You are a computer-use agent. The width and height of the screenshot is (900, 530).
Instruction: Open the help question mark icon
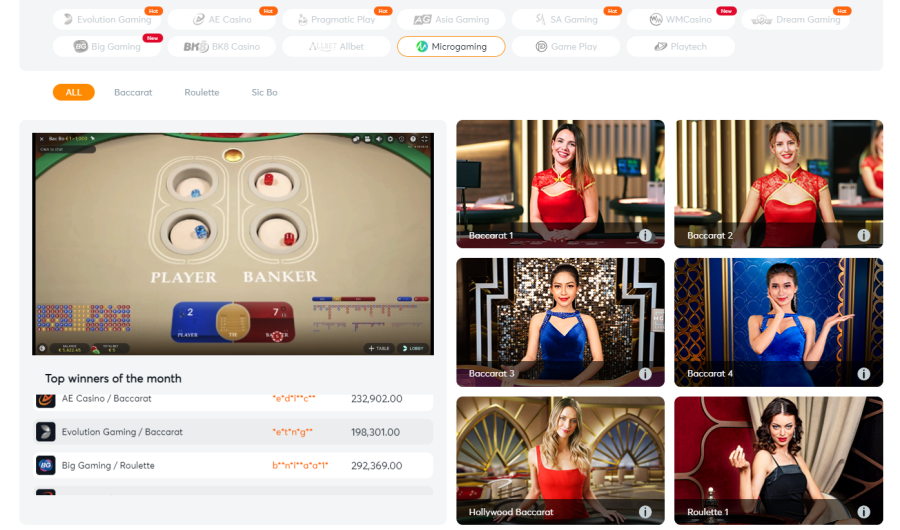pos(413,139)
